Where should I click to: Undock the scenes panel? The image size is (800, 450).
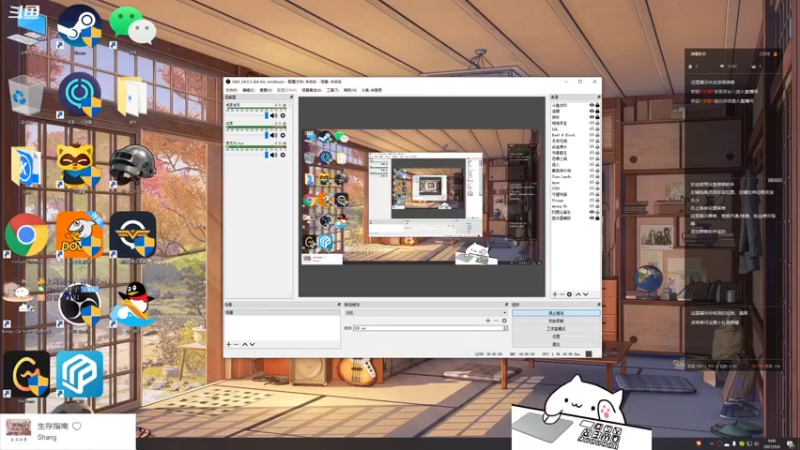click(x=339, y=305)
